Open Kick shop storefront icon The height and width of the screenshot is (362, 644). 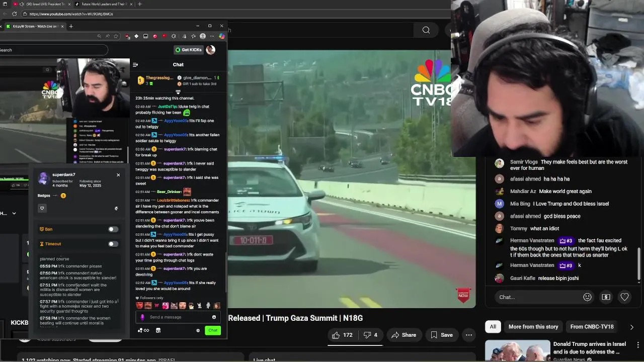click(158, 330)
